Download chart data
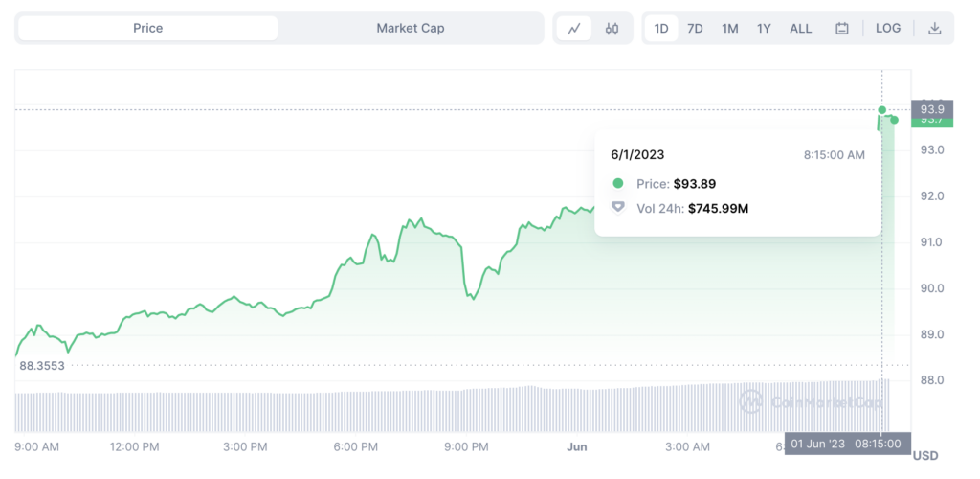The height and width of the screenshot is (479, 980). tap(935, 29)
